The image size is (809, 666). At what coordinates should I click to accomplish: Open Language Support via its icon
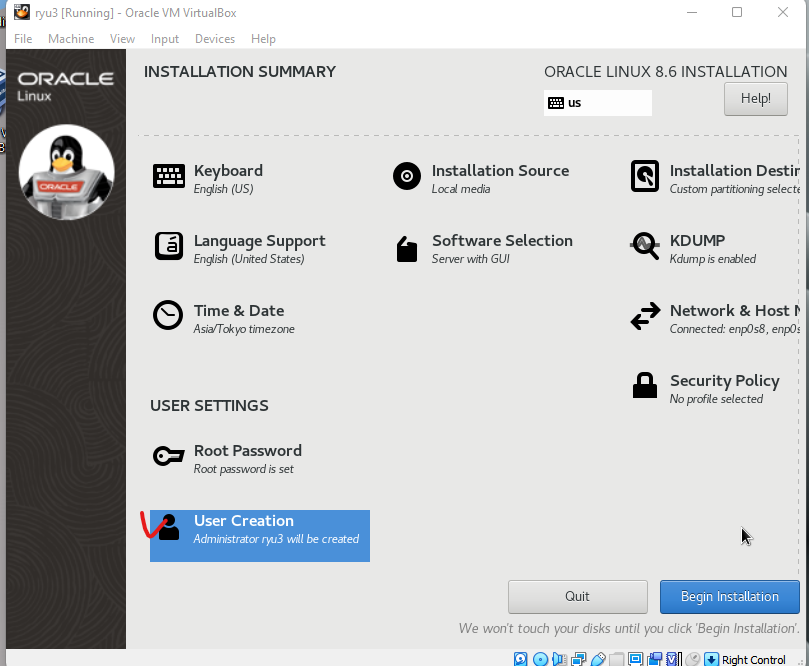pos(169,246)
